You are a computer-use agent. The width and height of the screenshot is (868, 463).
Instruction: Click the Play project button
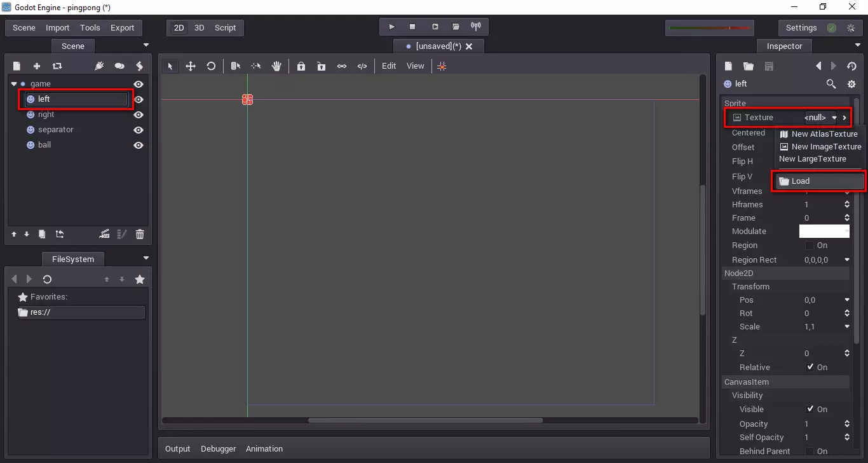point(391,27)
